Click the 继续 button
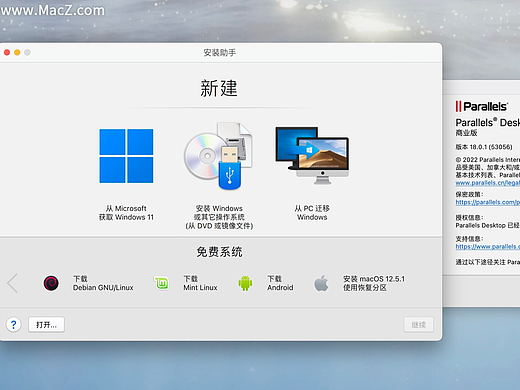520x390 pixels. coord(419,325)
